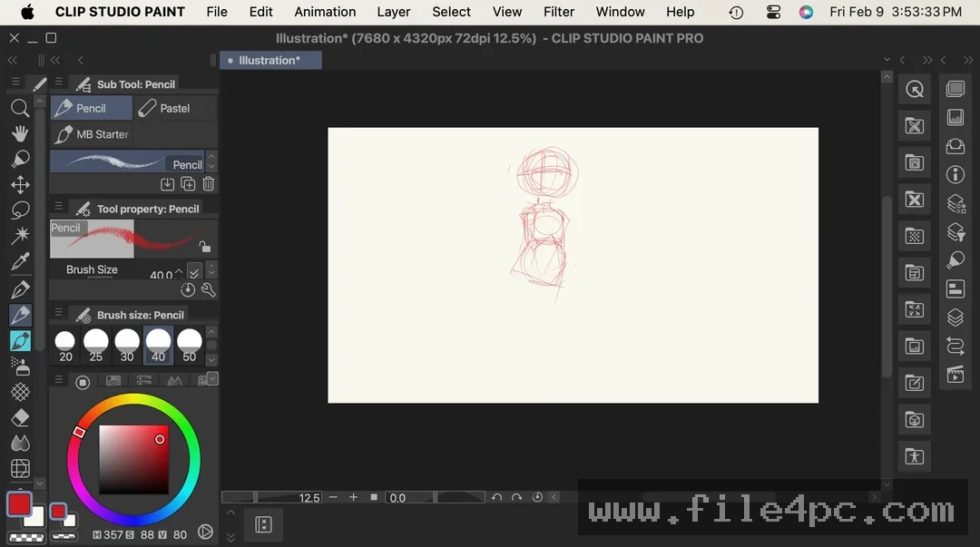Adjust the zoom slider at 12.5

(x=272, y=498)
